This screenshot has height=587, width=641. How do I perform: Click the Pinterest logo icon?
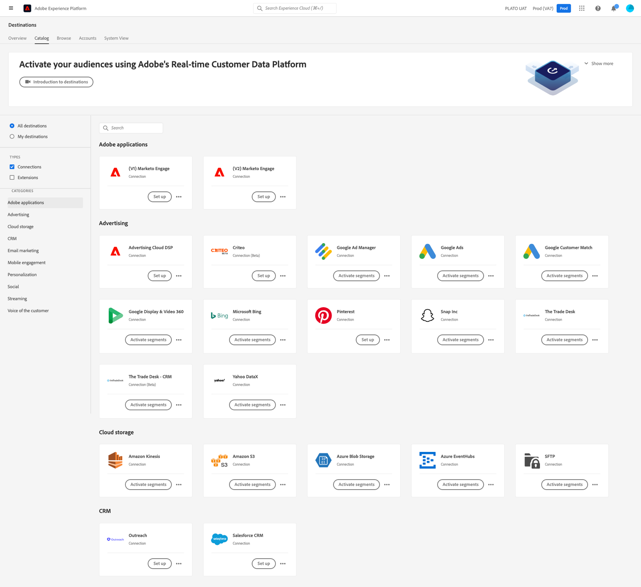pyautogui.click(x=323, y=316)
